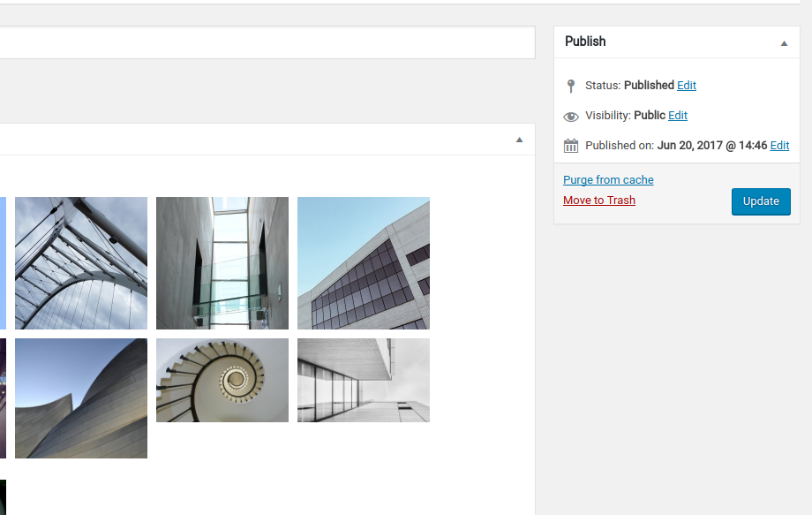
Task: Click the status pin icon
Action: [x=571, y=86]
